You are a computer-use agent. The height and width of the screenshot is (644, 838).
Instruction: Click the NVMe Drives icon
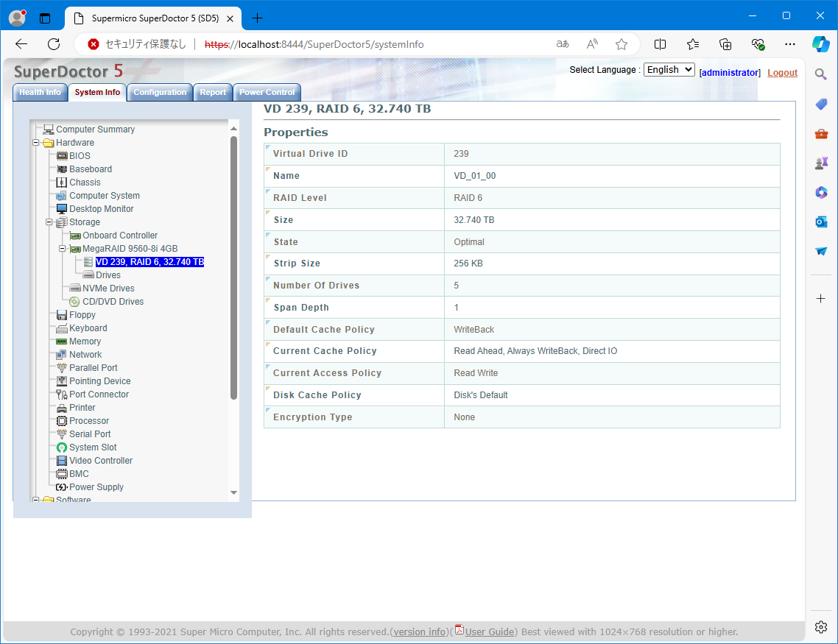coord(75,289)
